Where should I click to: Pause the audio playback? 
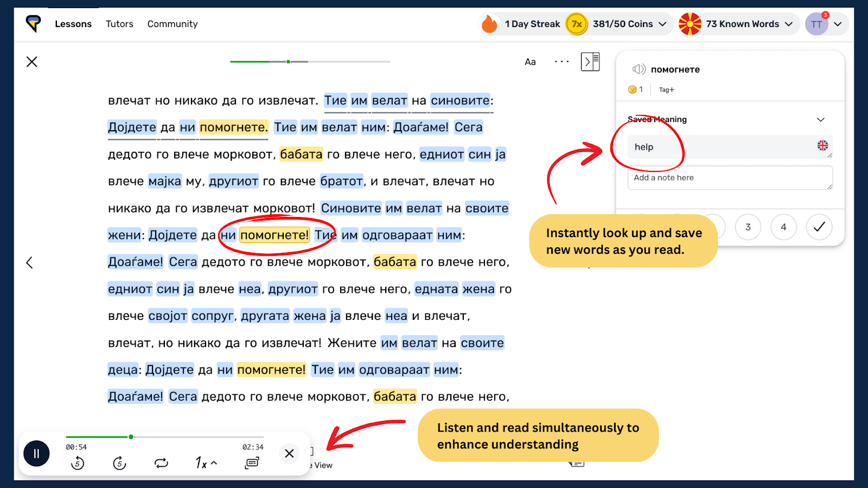click(36, 453)
